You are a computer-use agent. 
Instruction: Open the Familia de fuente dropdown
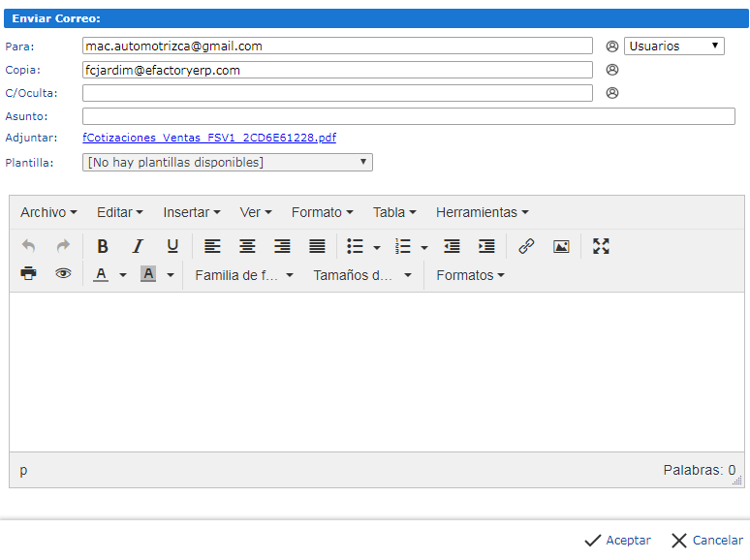(244, 275)
